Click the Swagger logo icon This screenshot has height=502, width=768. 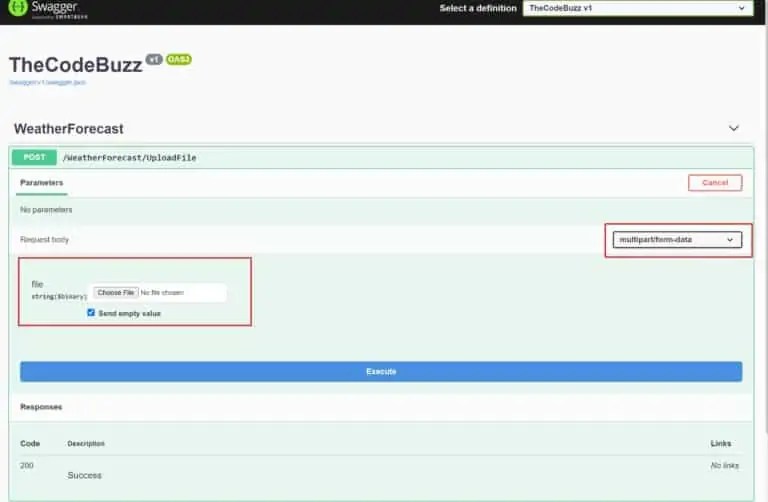point(18,7)
